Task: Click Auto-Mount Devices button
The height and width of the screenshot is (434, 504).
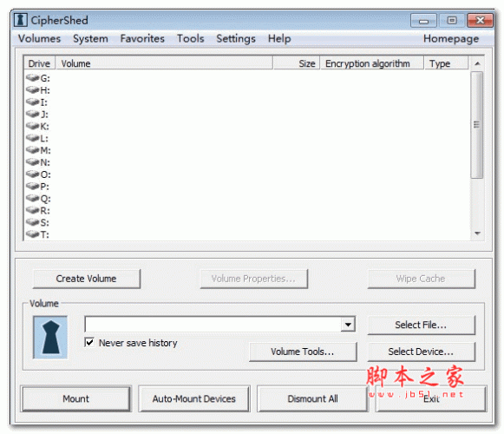Action: click(194, 398)
